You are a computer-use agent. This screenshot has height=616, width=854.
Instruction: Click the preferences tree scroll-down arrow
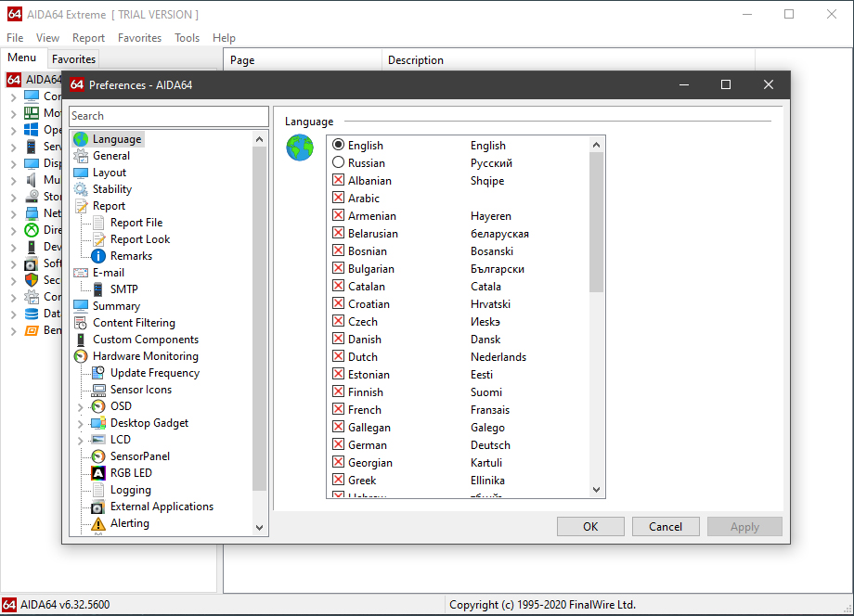pos(259,527)
